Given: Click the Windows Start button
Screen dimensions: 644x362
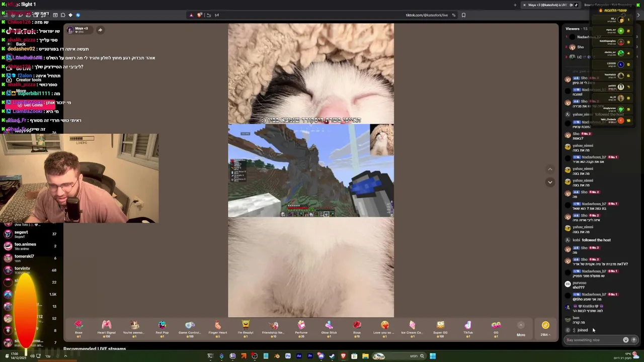Looking at the screenshot, I should (433, 356).
